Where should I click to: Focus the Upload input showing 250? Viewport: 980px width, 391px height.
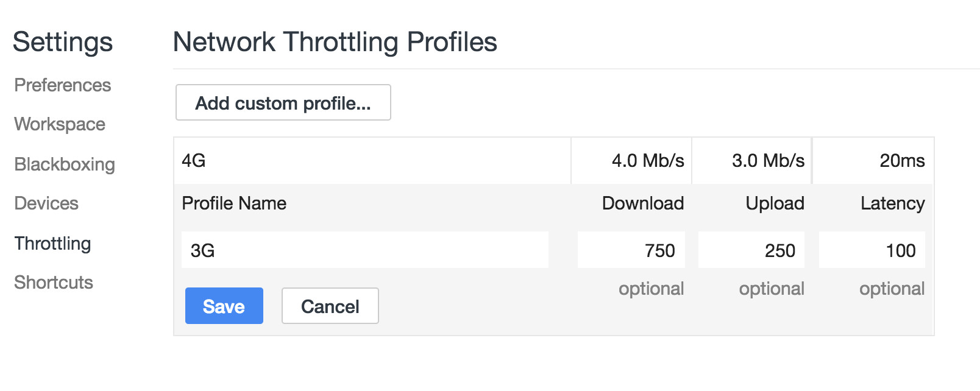[751, 250]
